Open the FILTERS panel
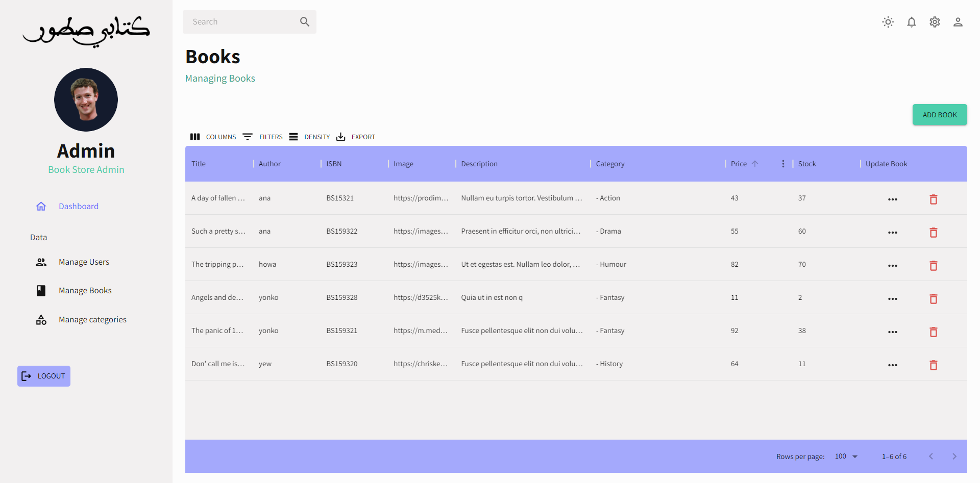980x483 pixels. click(x=262, y=137)
